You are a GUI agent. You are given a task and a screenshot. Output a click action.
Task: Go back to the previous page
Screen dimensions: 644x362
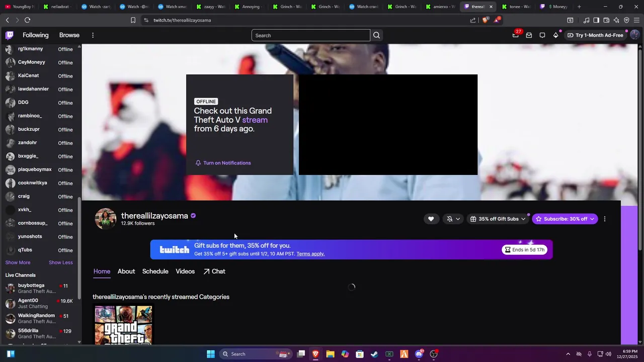click(x=7, y=20)
